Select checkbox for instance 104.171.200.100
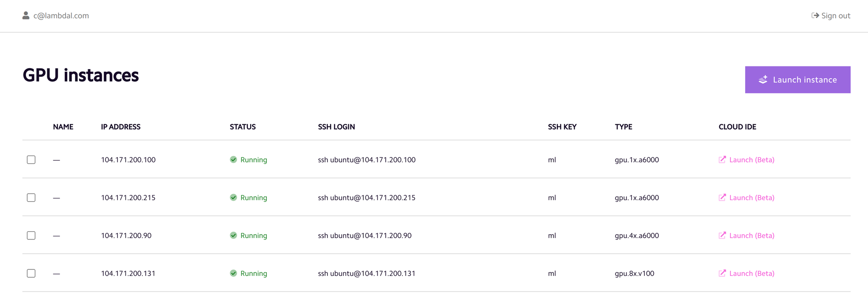The width and height of the screenshot is (868, 302). click(x=31, y=159)
